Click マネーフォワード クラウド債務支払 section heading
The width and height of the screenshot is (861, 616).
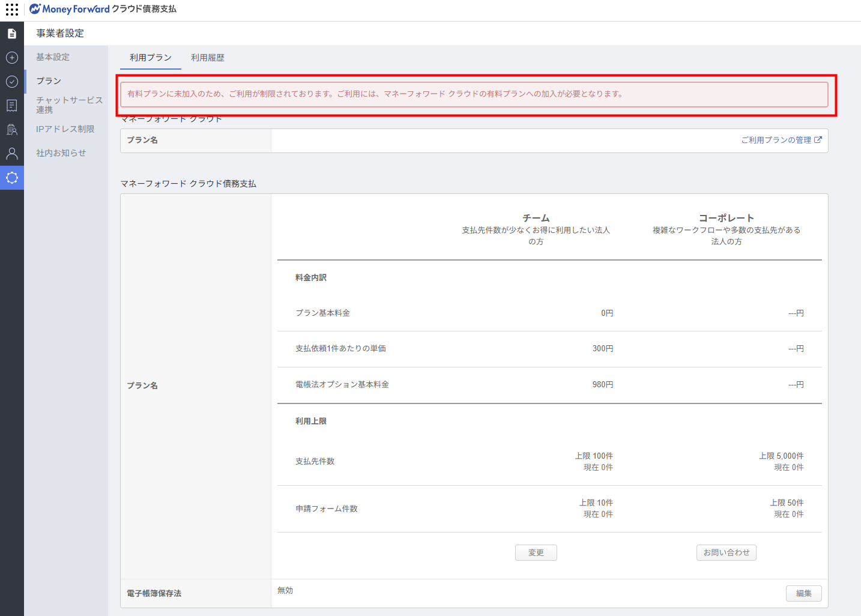coord(189,184)
